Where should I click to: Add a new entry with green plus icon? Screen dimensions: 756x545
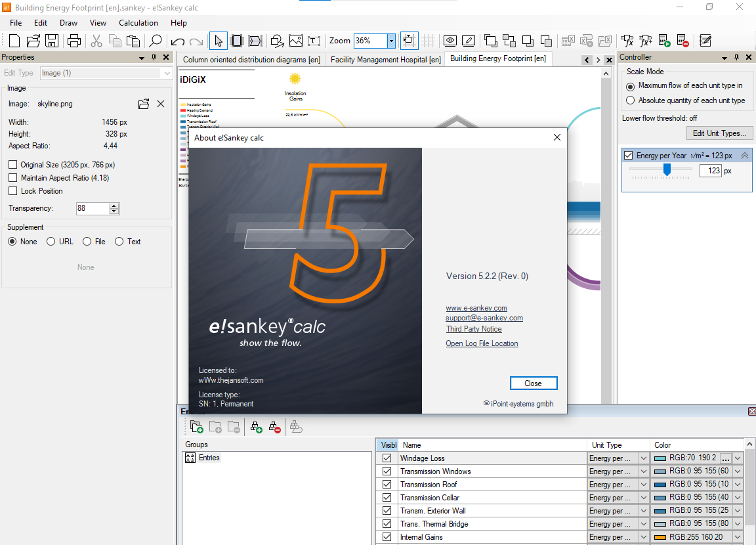(256, 427)
